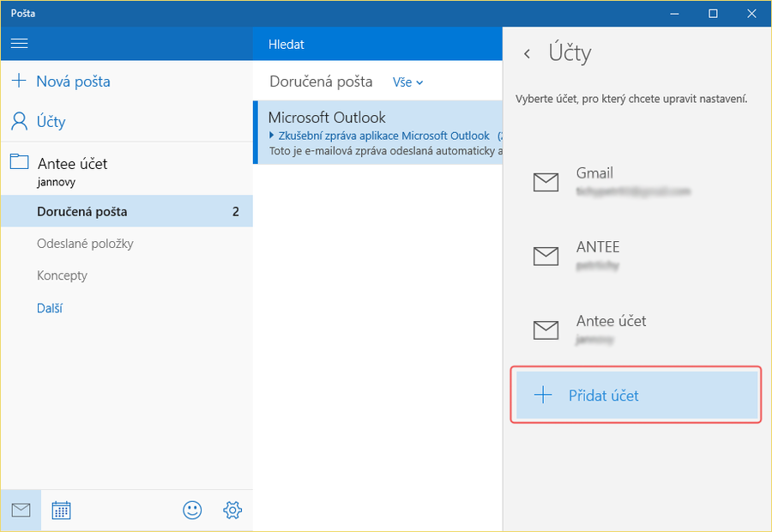Open the hamburger navigation menu
The width and height of the screenshot is (772, 532).
(19, 44)
